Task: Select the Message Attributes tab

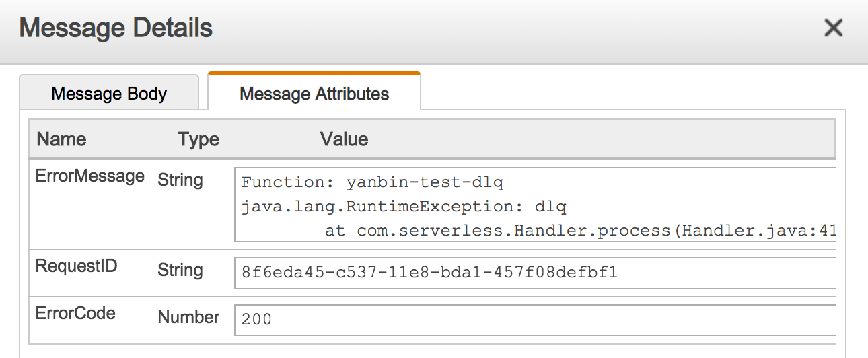Action: pos(314,94)
